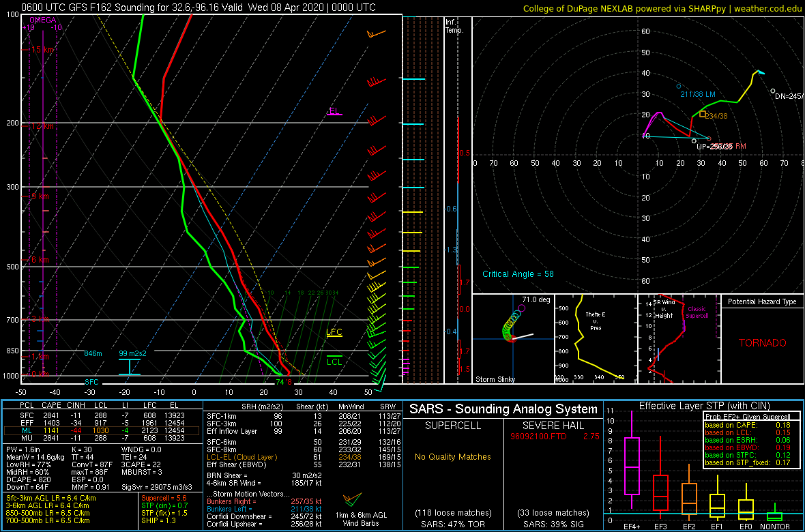805x532 pixels.
Task: Click the (118 loose matches) text
Action: tap(453, 512)
